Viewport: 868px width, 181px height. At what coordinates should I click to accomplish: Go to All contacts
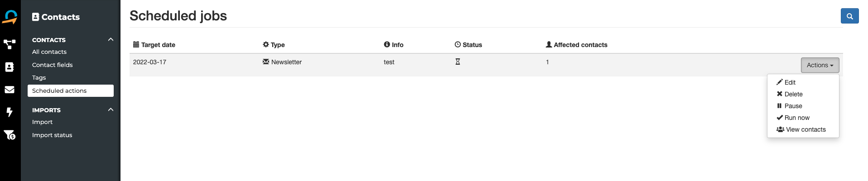pos(49,52)
